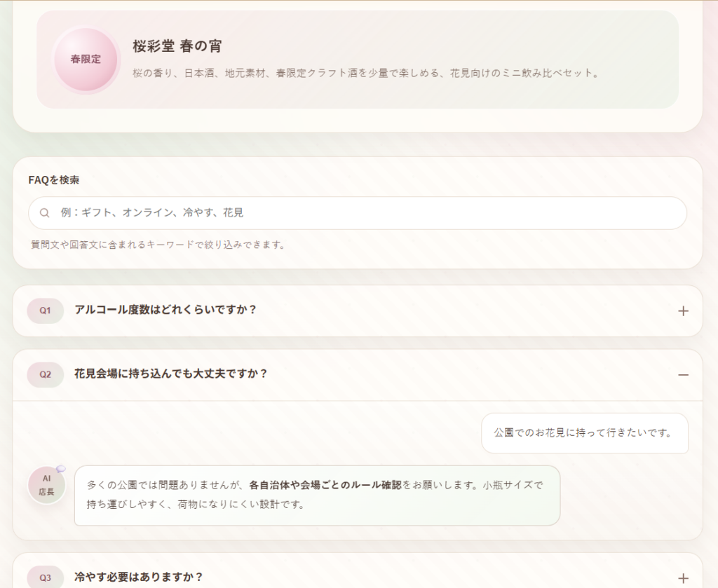Focus the FAQ search input field

click(x=365, y=213)
